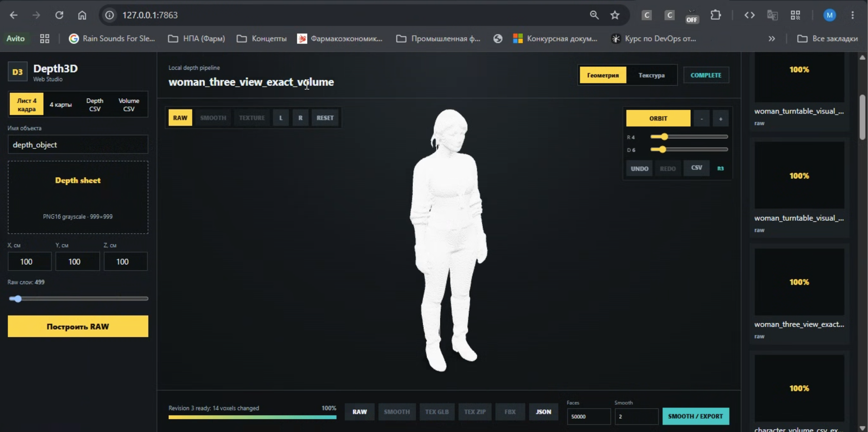Open Фармакоэкономик... bookmark
Viewport: 868px width, 432px height.
[x=340, y=39]
